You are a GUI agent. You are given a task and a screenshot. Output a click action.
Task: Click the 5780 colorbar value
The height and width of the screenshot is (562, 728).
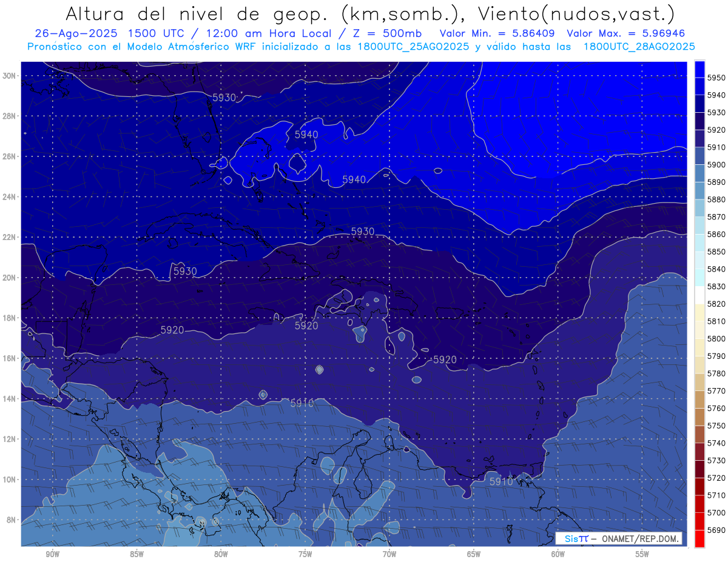pos(716,373)
